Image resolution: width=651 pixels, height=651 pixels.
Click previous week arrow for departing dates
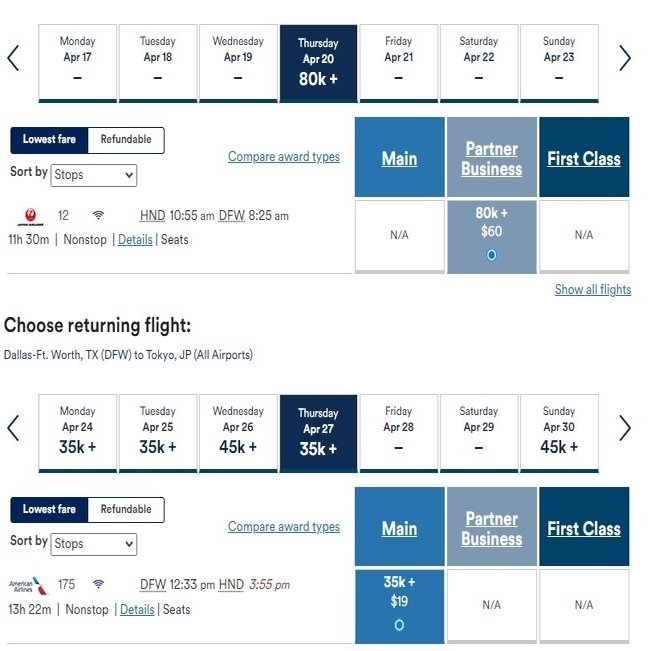click(x=13, y=58)
